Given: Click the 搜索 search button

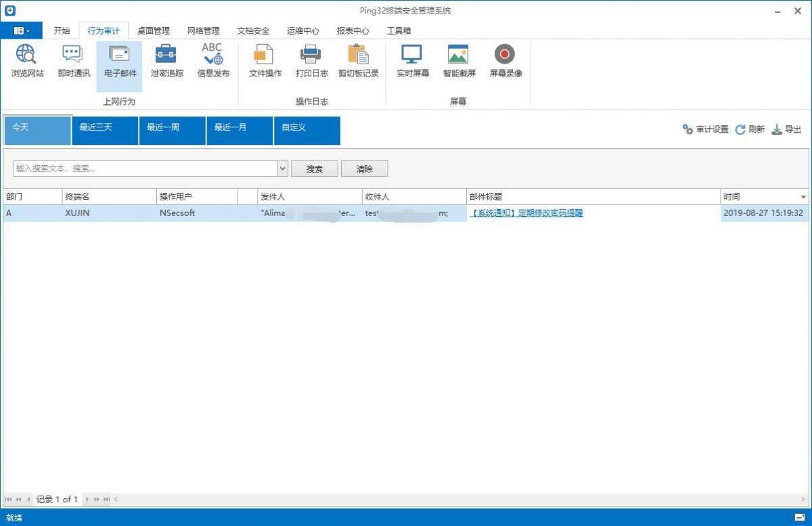Looking at the screenshot, I should 315,169.
